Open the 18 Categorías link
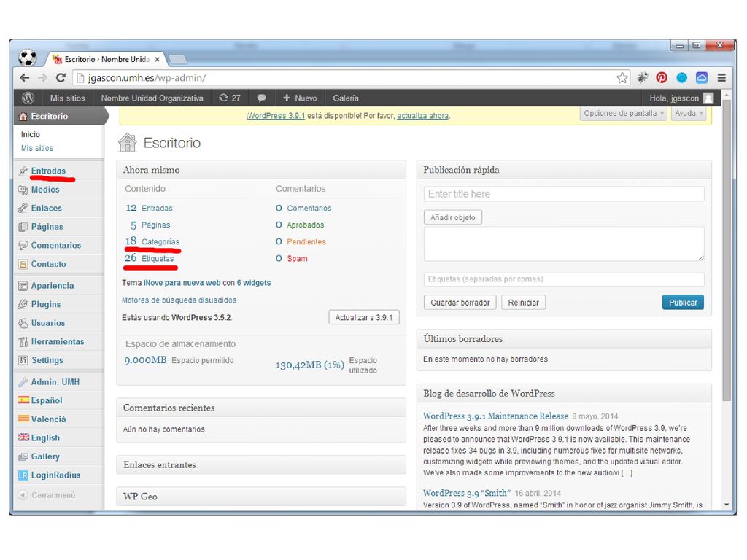 152,241
